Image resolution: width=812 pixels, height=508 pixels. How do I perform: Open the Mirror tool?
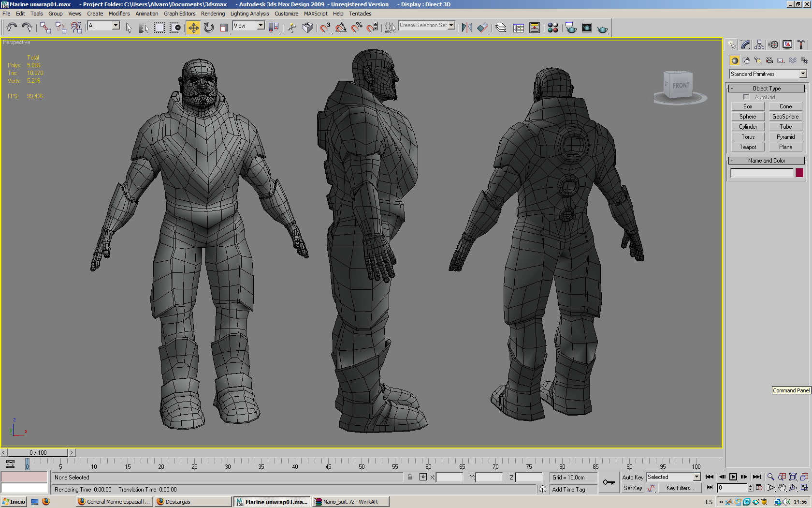466,28
